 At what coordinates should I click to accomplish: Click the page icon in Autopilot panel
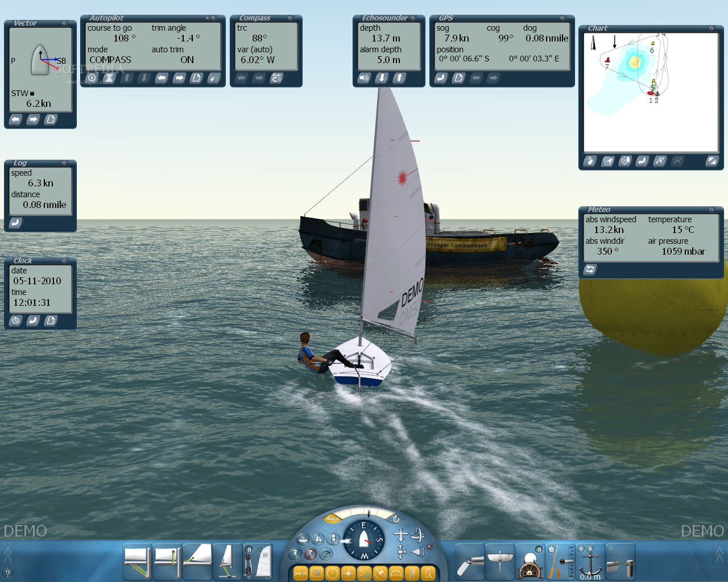tap(196, 78)
